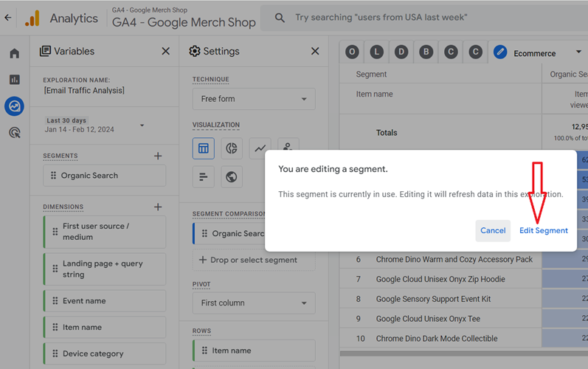Add a new segment with plus icon
This screenshot has width=588, height=369.
(158, 156)
